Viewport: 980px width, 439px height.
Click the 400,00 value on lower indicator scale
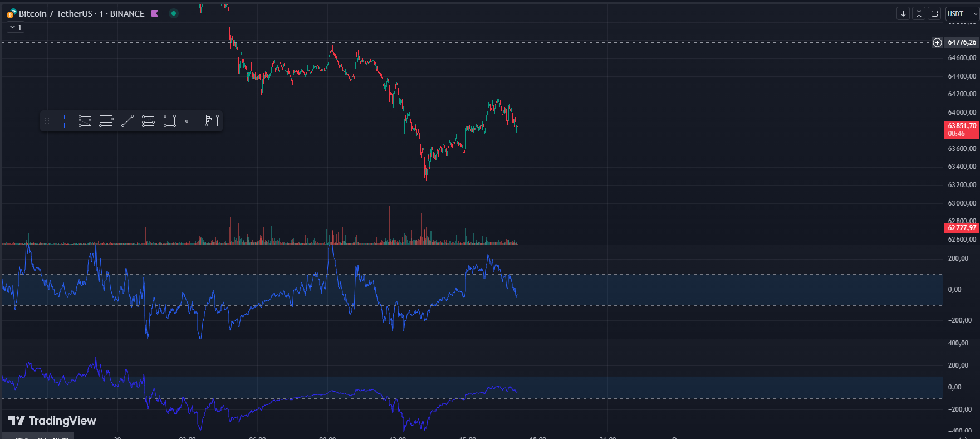point(958,343)
